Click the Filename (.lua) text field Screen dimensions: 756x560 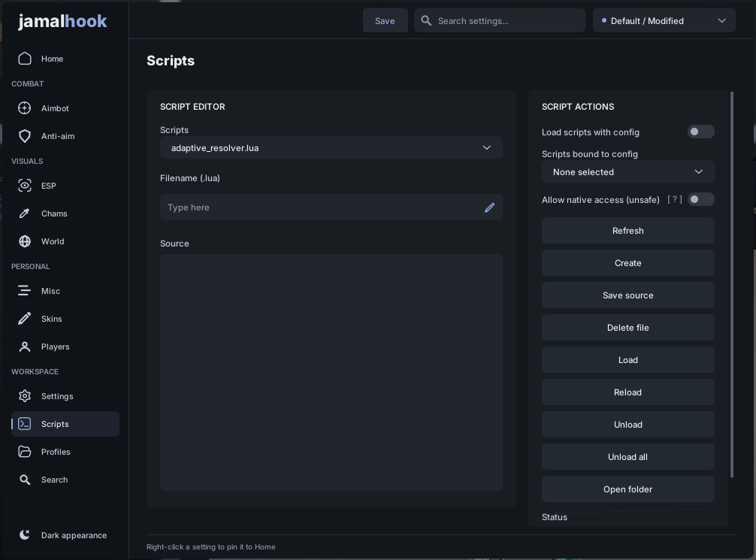point(331,207)
